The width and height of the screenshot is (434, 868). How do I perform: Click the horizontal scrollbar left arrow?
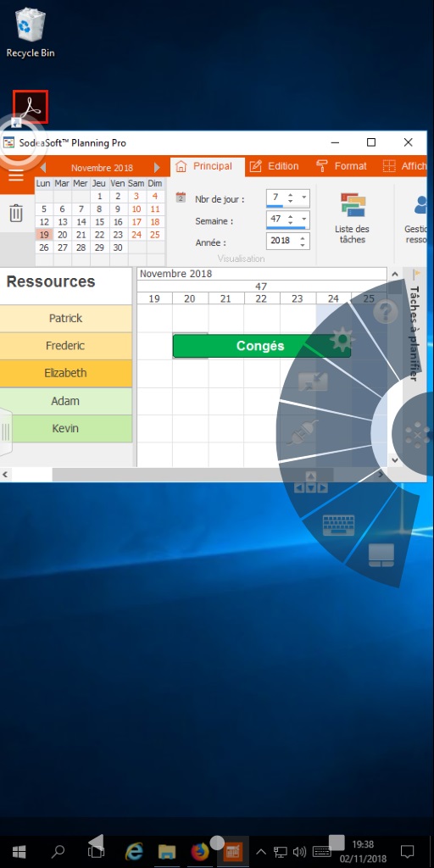[x=6, y=475]
